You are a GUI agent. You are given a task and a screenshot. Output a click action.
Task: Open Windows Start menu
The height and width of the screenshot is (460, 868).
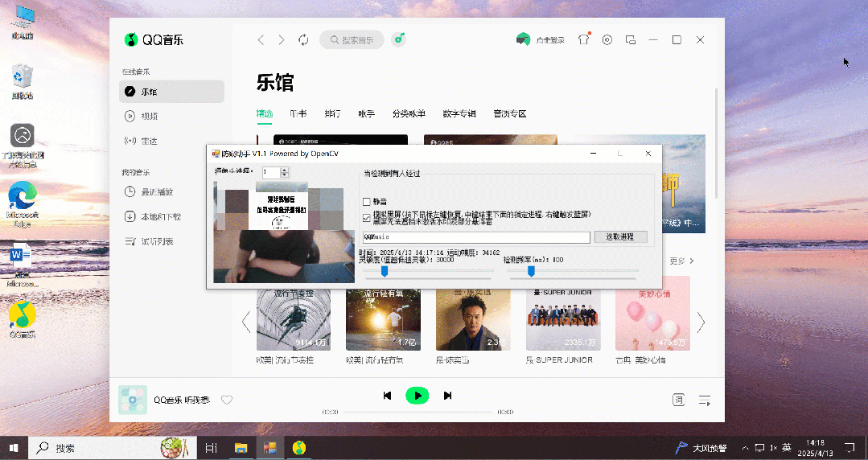(14, 448)
